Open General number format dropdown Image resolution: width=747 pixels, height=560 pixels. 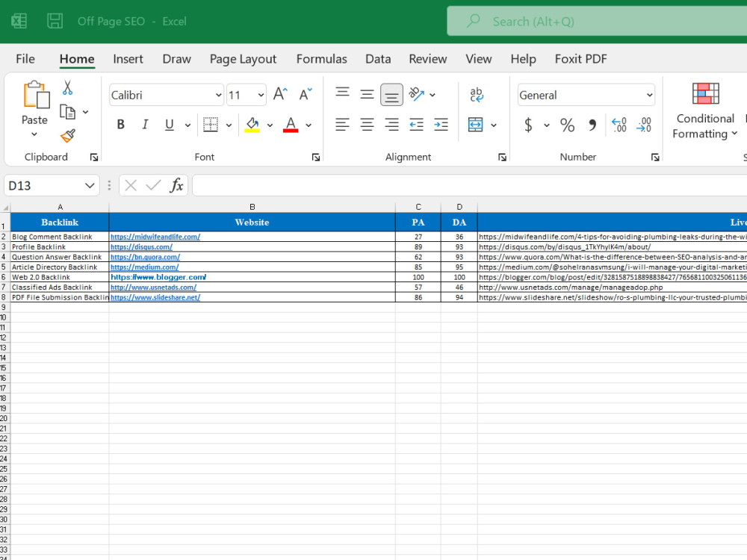[x=649, y=96]
